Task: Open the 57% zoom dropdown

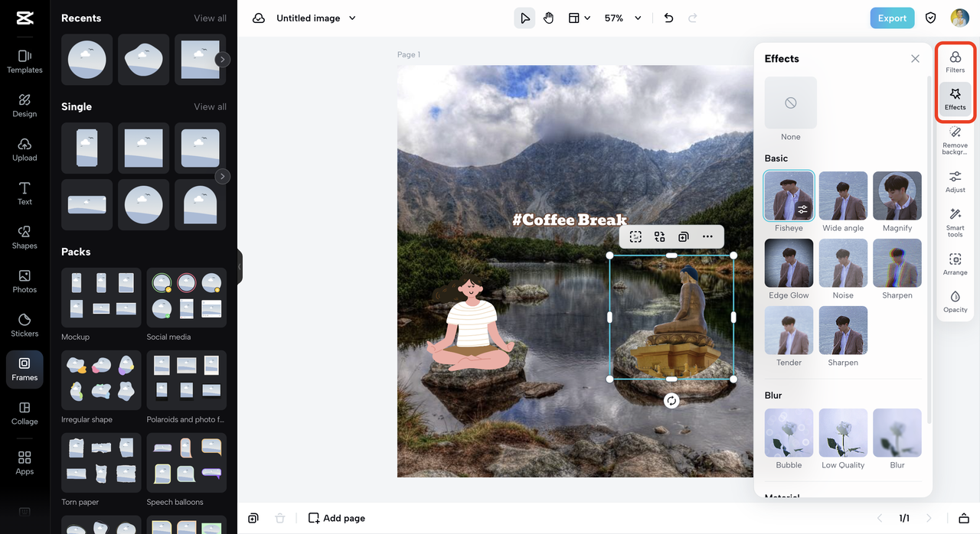Action: [622, 18]
